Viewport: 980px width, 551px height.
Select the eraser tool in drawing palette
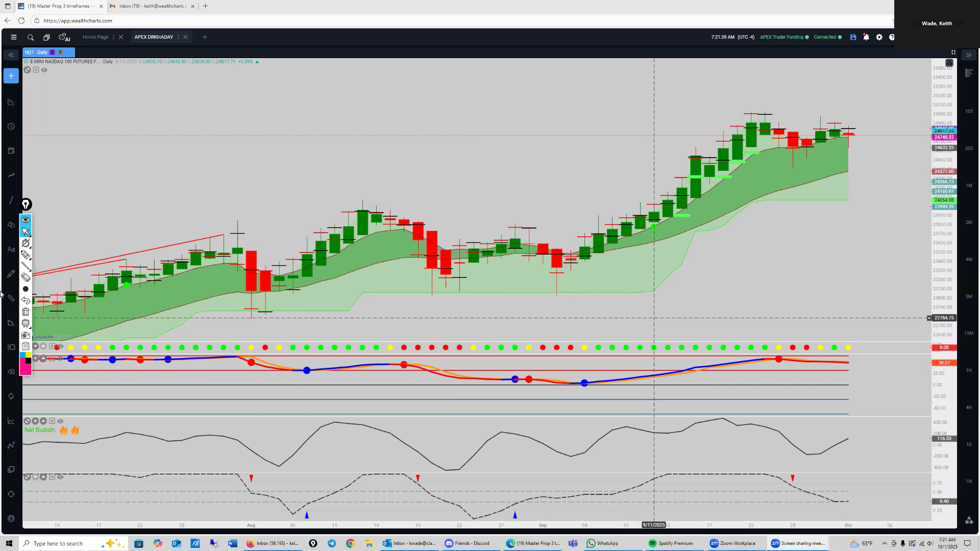(x=26, y=278)
